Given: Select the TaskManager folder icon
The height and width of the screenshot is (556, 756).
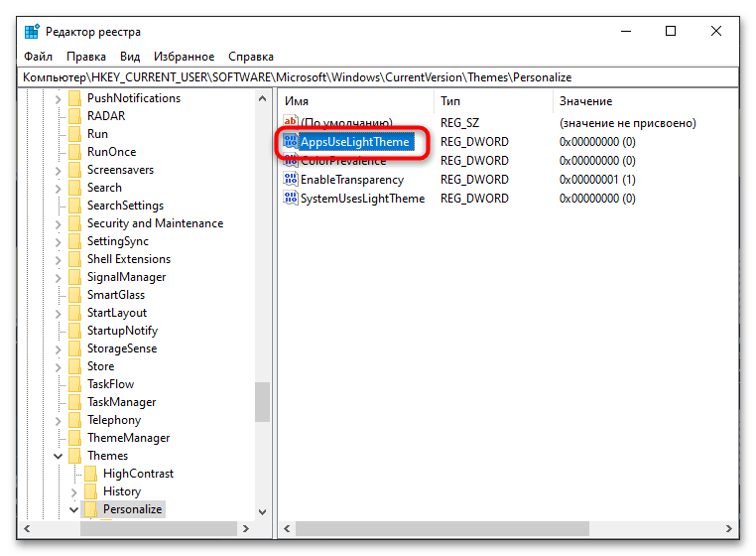Looking at the screenshot, I should click(x=74, y=401).
